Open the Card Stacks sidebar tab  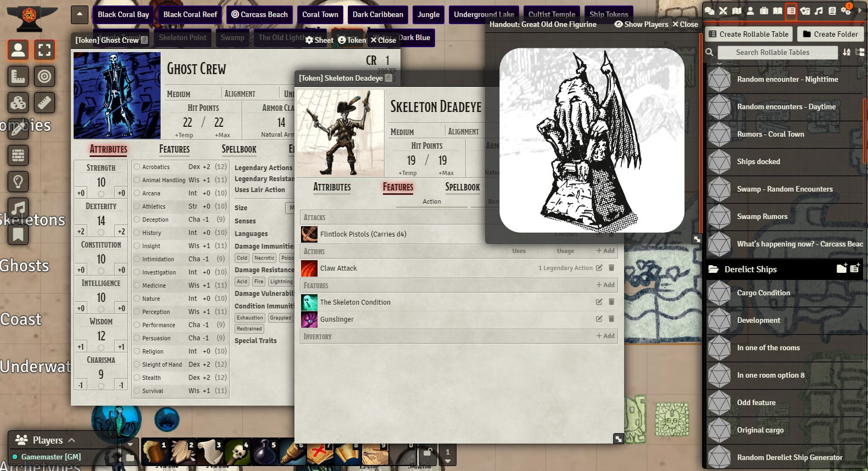[x=805, y=10]
